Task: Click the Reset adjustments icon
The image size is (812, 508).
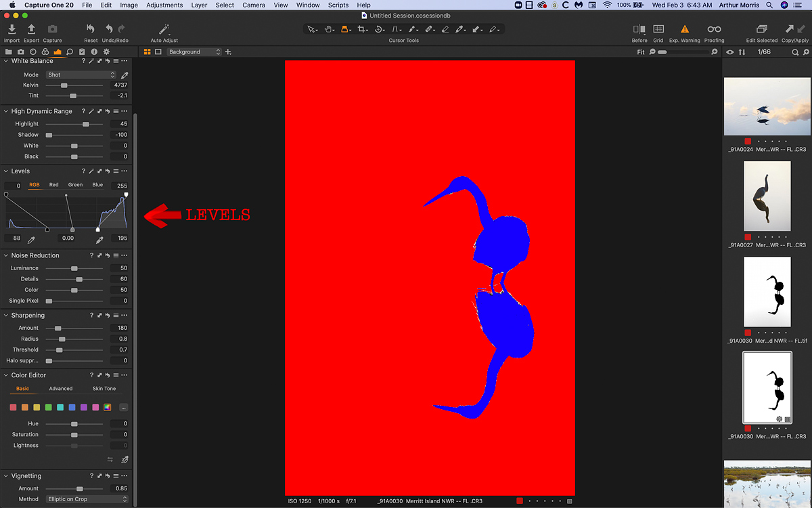Action: tap(91, 30)
